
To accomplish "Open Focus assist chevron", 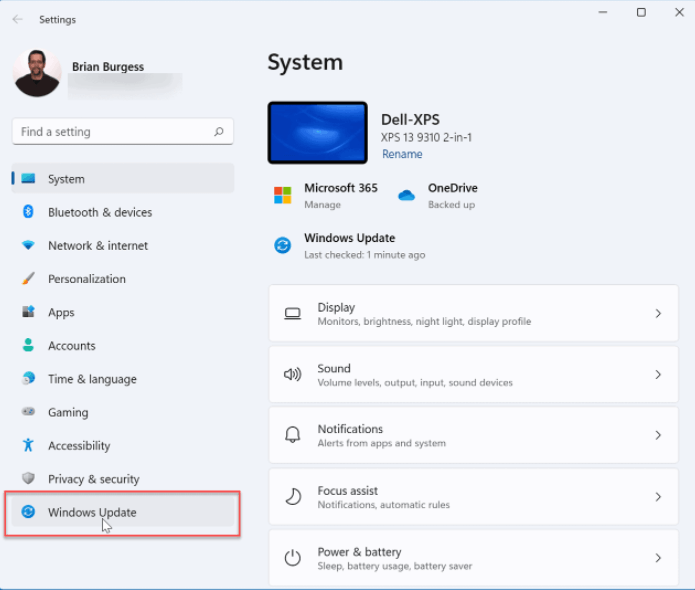I will [658, 497].
